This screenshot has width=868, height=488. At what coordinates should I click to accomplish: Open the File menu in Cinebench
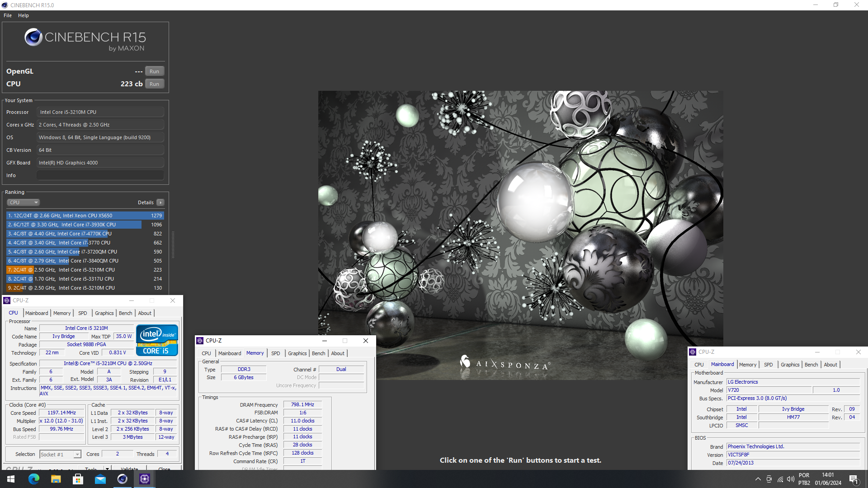click(x=8, y=15)
